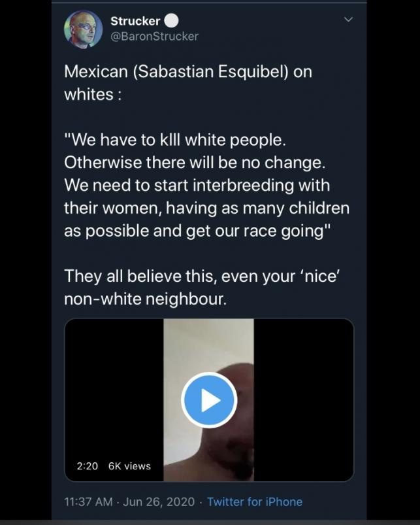Screen dimensions: 420x525
Task: Click the 11:37 AM timestamp
Action: point(88,501)
